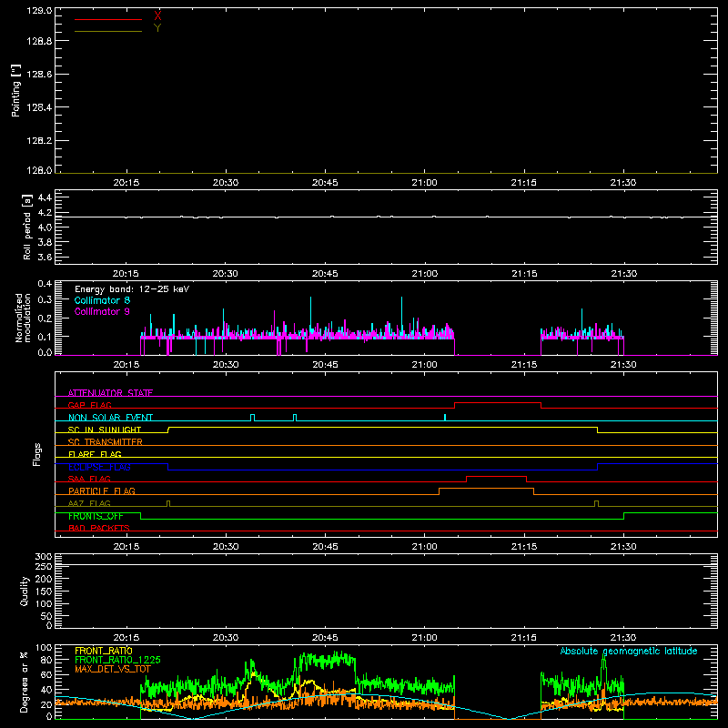The height and width of the screenshot is (728, 728).
Task: Click the 'SAA_FLAG' label
Action: pyautogui.click(x=89, y=479)
